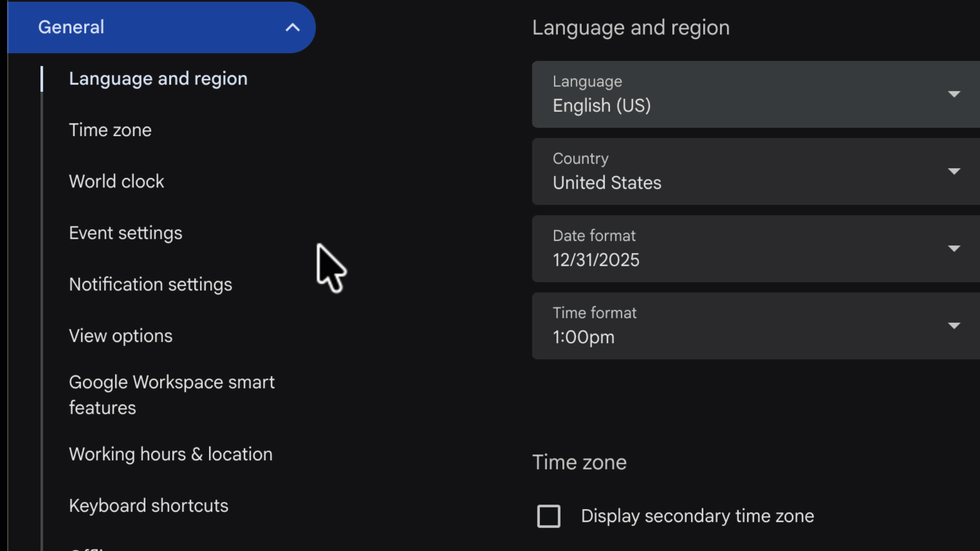Open Notification settings section

(x=151, y=285)
